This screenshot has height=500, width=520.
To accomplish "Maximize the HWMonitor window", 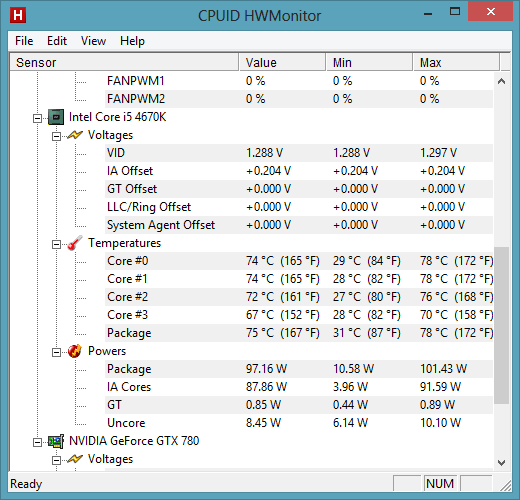I will coord(455,12).
